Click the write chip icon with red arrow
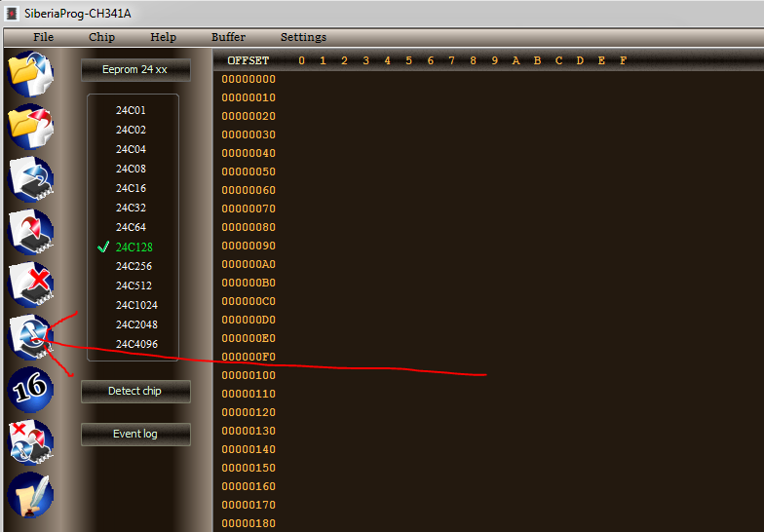This screenshot has height=532, width=764. click(30, 232)
